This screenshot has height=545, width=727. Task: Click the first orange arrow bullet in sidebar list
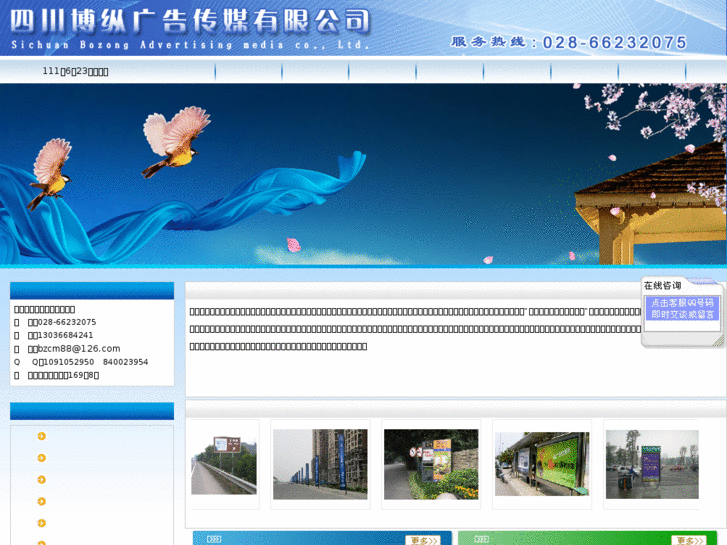pyautogui.click(x=42, y=436)
